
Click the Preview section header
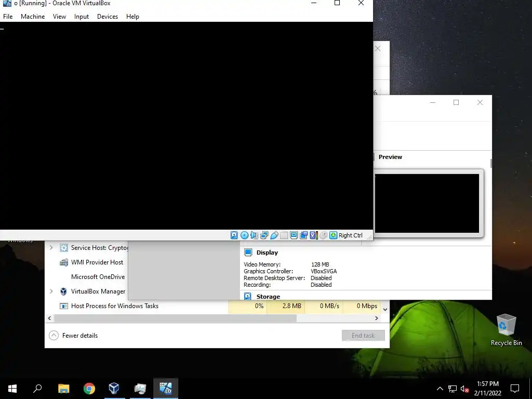click(390, 157)
